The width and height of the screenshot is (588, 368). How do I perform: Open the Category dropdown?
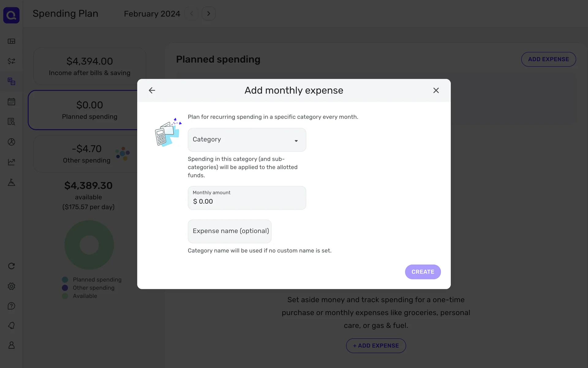click(247, 140)
